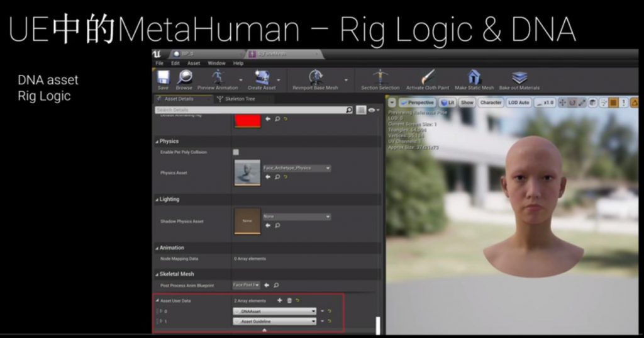The image size is (644, 338).
Task: Click the Show viewport button
Action: coord(467,103)
